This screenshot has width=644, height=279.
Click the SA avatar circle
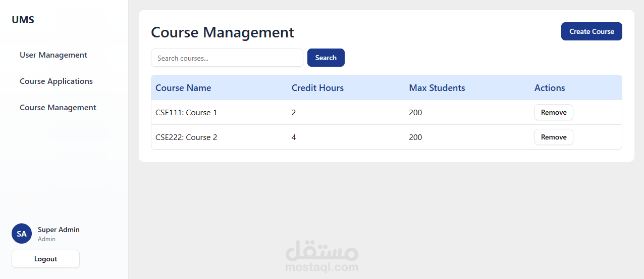22,234
